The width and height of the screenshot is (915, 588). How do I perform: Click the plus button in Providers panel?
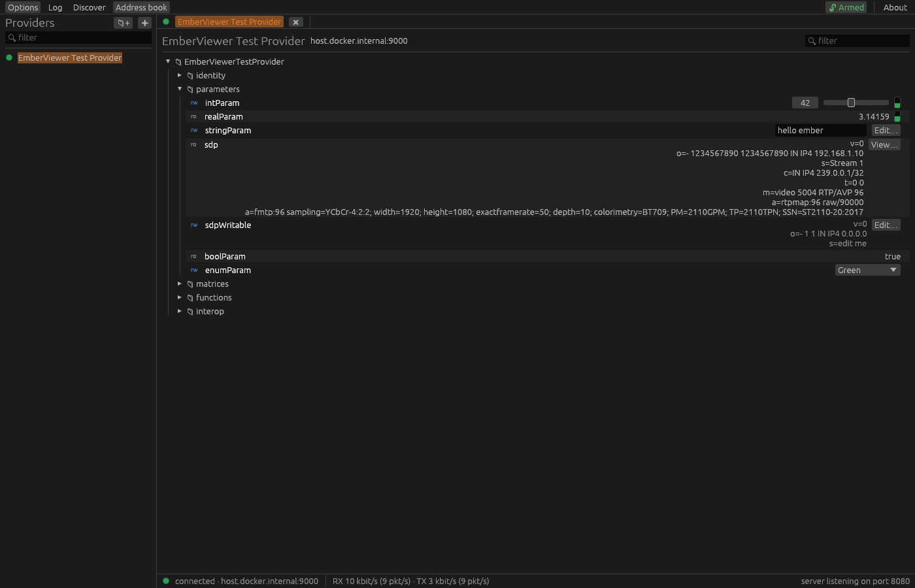pyautogui.click(x=145, y=23)
